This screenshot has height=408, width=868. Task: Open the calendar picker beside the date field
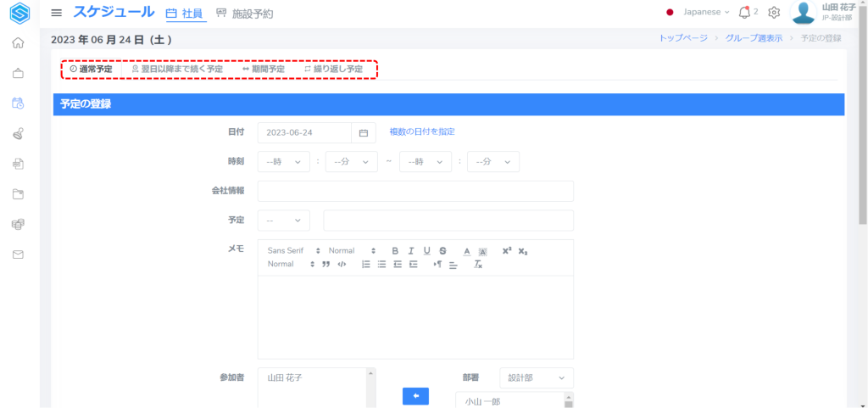(364, 132)
